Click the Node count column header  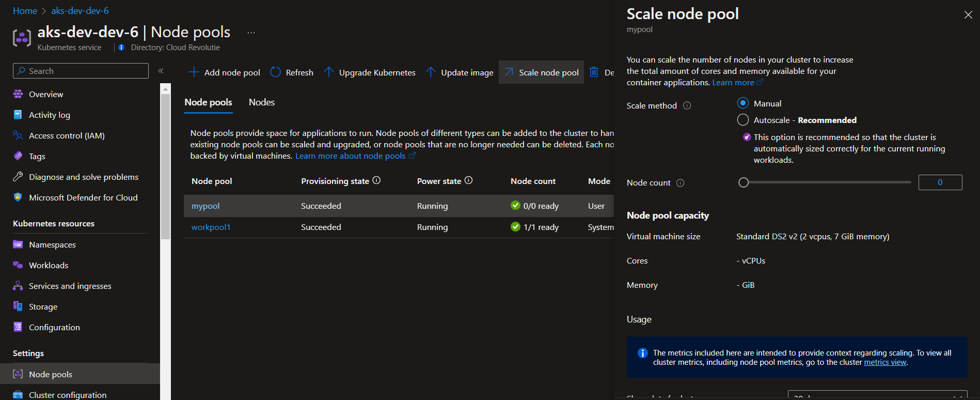pos(533,181)
